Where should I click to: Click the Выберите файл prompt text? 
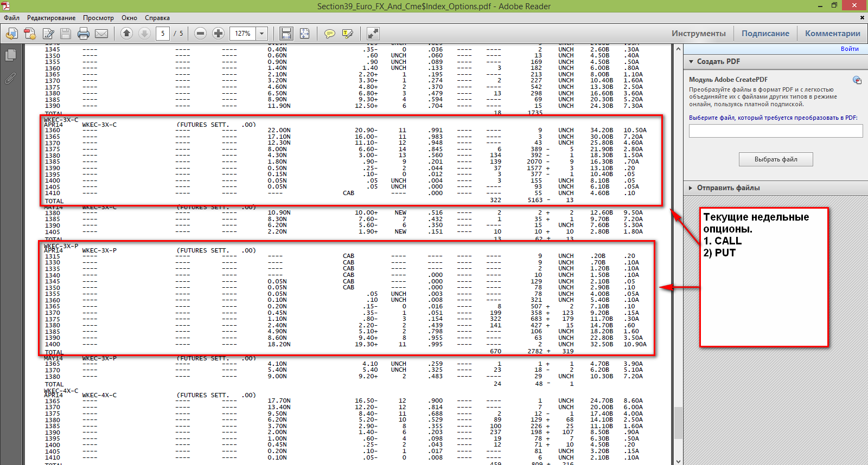(773, 118)
